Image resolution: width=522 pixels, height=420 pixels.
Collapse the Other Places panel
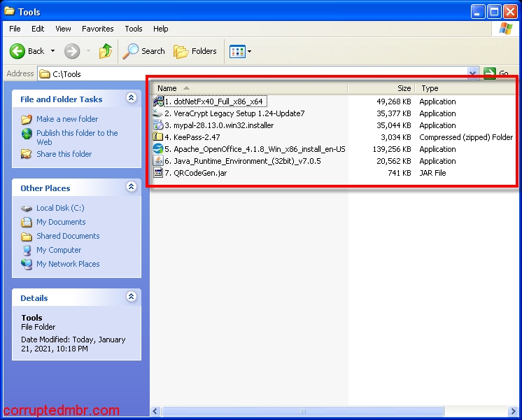point(131,188)
